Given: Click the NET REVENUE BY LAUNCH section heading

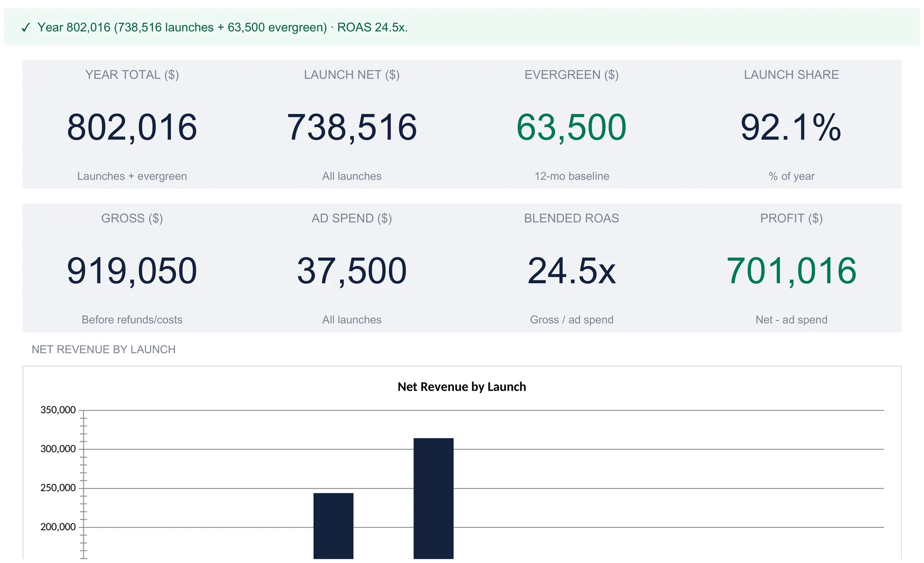Looking at the screenshot, I should tap(103, 349).
